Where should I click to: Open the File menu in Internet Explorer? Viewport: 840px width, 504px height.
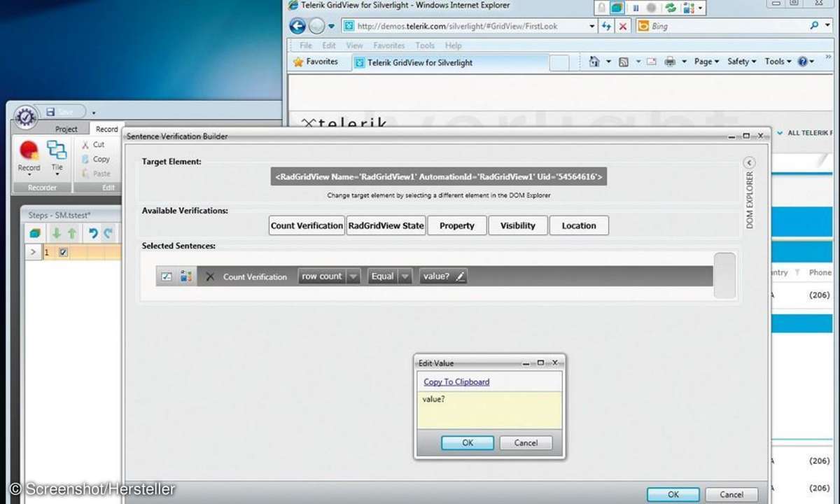pos(306,45)
